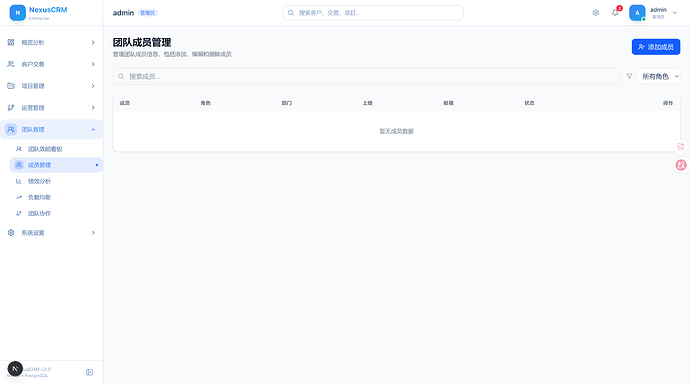Click the 团队效能看板 submenu icon

pos(18,149)
